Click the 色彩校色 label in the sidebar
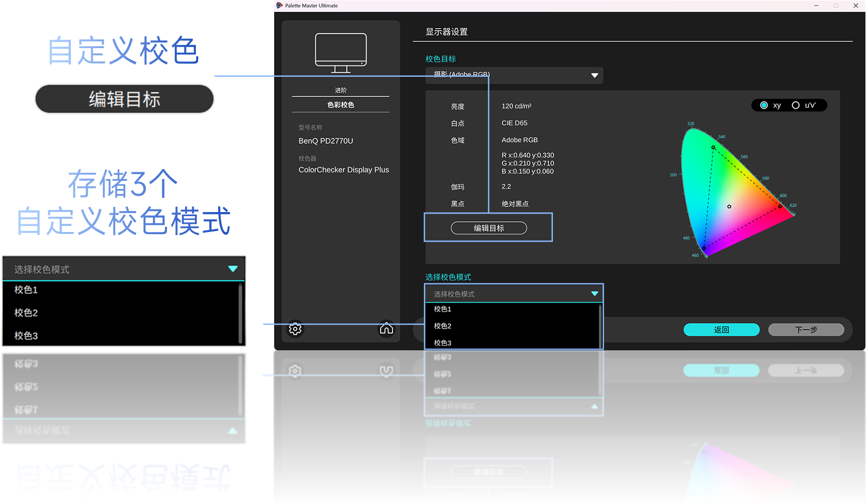The width and height of the screenshot is (867, 504). click(x=341, y=104)
